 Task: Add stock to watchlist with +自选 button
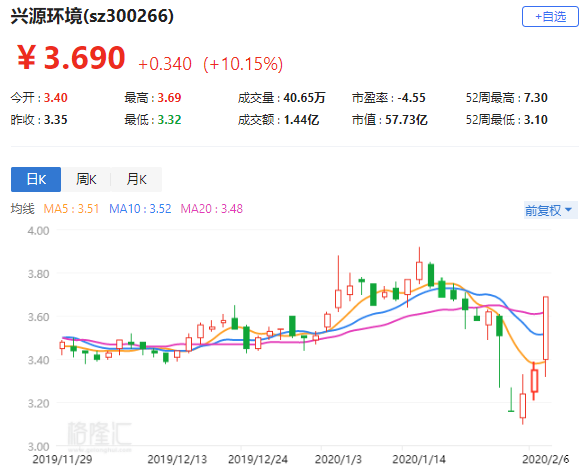point(550,17)
